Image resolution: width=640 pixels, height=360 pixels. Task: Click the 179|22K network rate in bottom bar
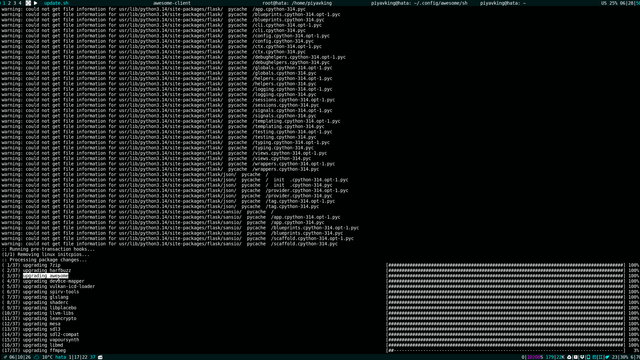(555, 357)
